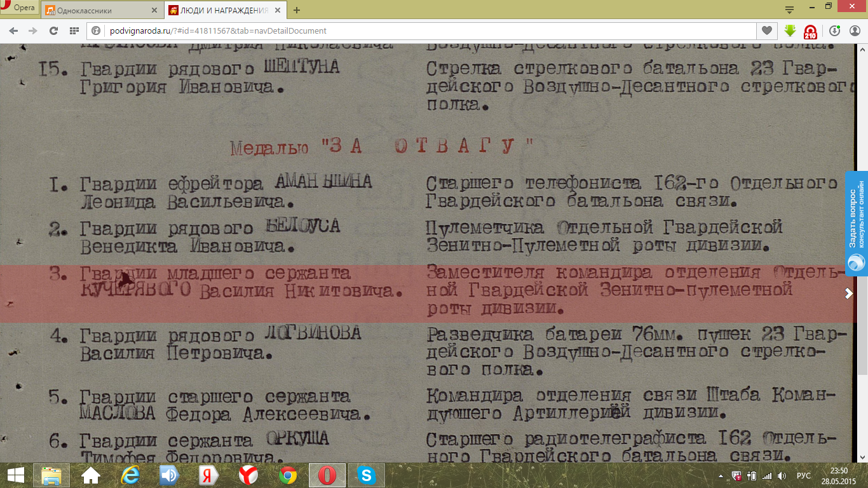Click the white arrow on right edge
This screenshot has height=488, width=868.
(848, 293)
